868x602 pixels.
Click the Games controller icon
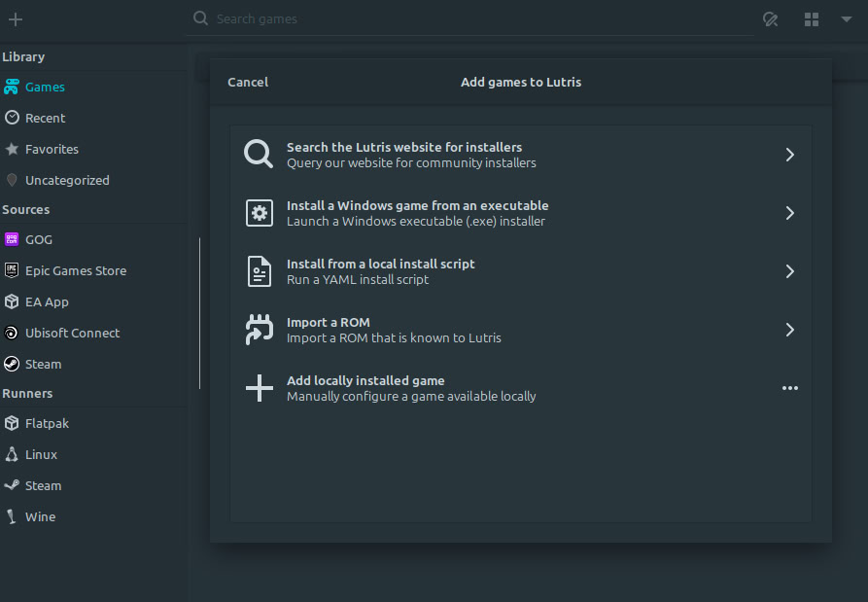click(12, 87)
